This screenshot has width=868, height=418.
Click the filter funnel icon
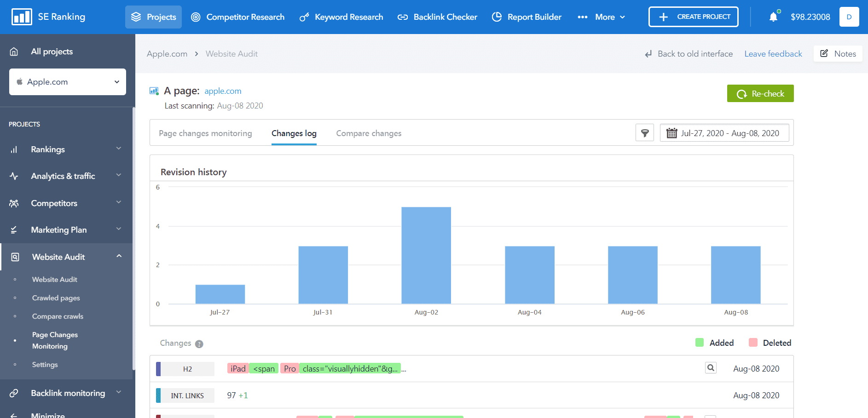[645, 133]
